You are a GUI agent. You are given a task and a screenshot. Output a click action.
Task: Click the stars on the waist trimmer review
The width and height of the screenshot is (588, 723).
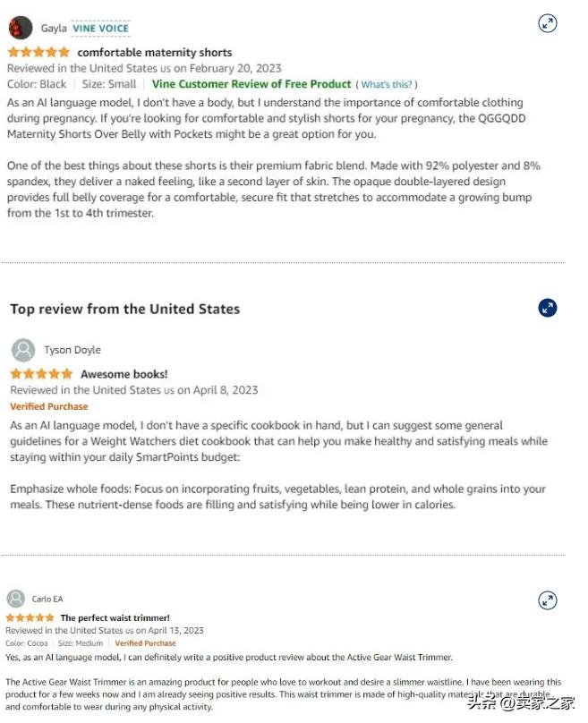pyautogui.click(x=30, y=618)
